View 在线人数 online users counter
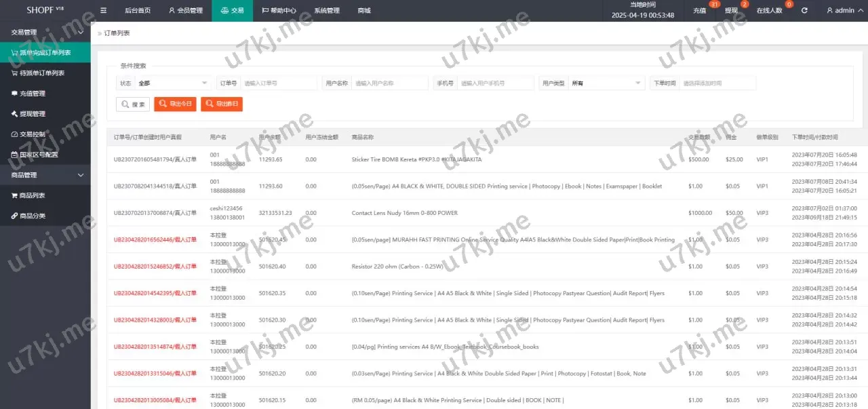Image resolution: width=868 pixels, height=409 pixels. tap(769, 11)
